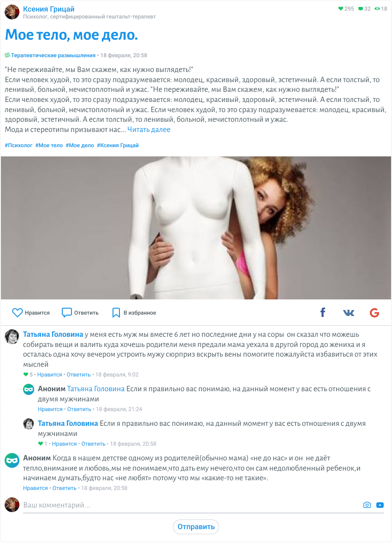Reply to Аноним's last comment via Ответить
The height and width of the screenshot is (549, 392).
click(65, 488)
